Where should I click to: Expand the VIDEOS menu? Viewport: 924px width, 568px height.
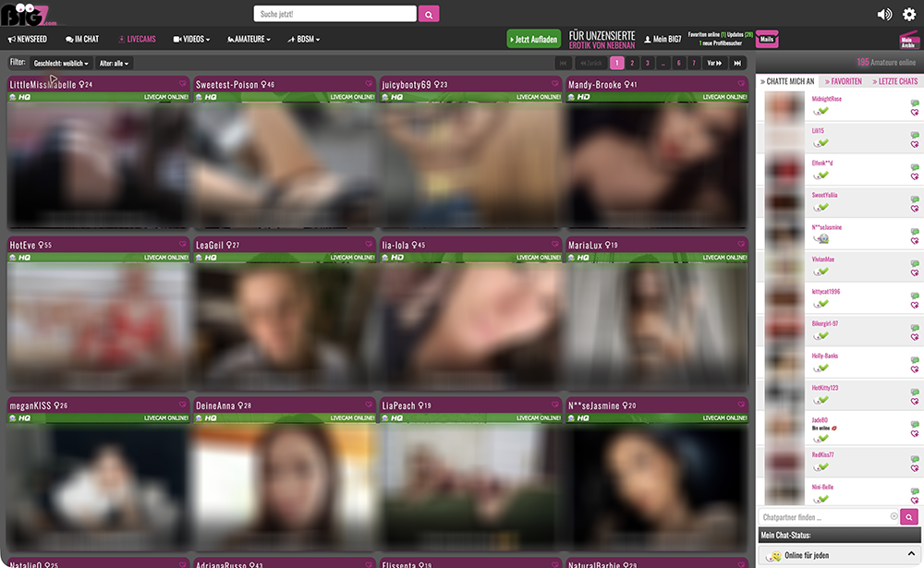pyautogui.click(x=191, y=39)
